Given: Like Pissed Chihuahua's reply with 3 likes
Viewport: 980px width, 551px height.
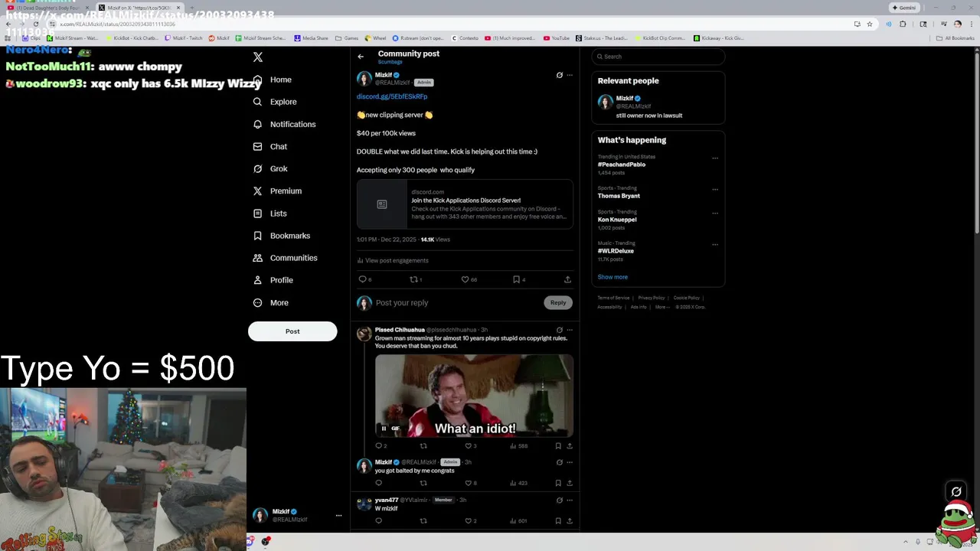Looking at the screenshot, I should point(469,445).
